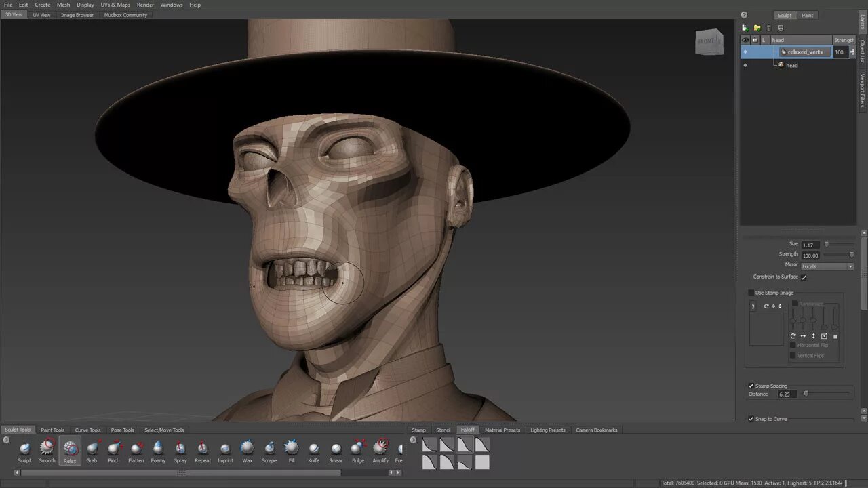Disable Constrain to Surface checkbox

tap(804, 277)
